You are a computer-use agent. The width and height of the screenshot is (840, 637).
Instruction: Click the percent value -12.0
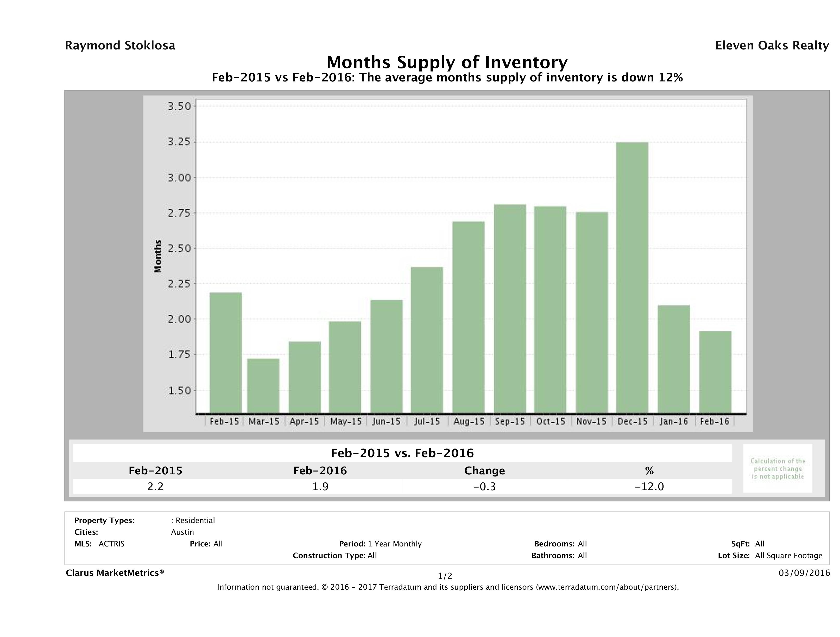tap(649, 486)
